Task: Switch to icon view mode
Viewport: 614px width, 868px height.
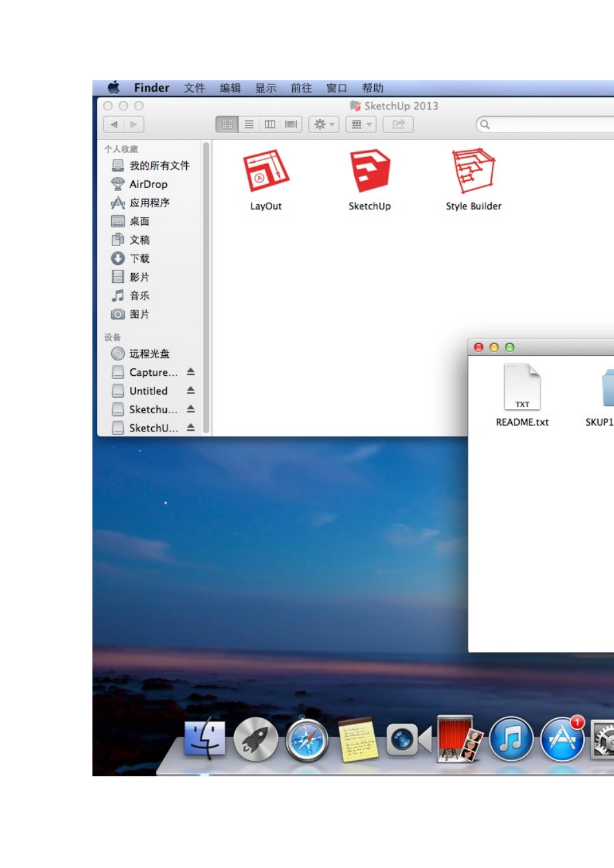Action: (x=227, y=125)
